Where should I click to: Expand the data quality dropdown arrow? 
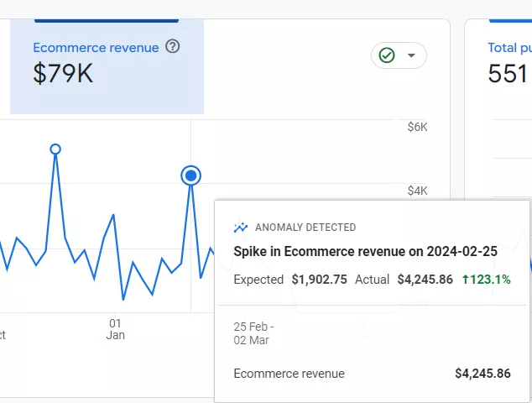pyautogui.click(x=411, y=55)
